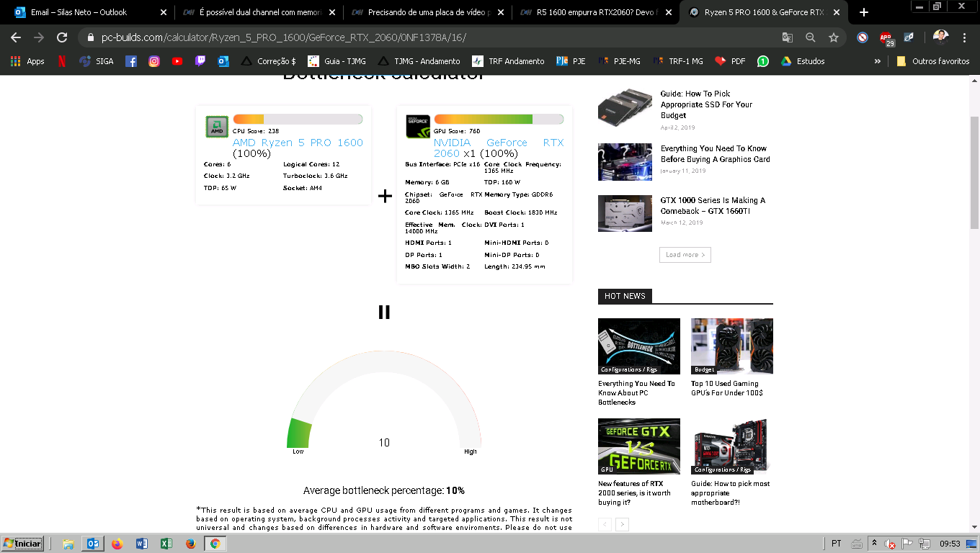The height and width of the screenshot is (553, 980).
Task: Open the SIGA bookmark
Action: click(x=97, y=61)
